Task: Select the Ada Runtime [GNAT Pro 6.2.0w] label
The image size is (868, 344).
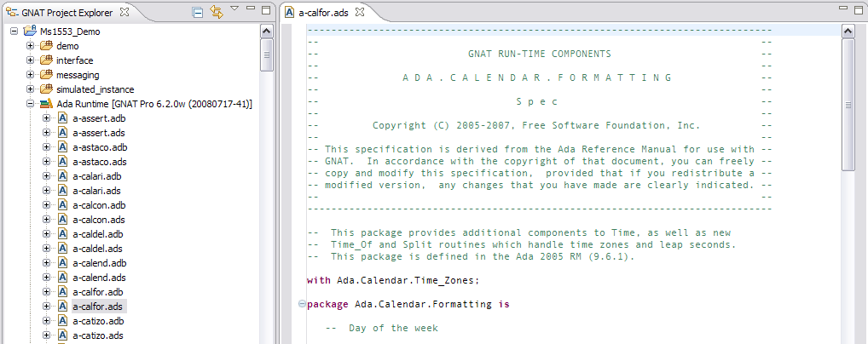Action: click(154, 103)
